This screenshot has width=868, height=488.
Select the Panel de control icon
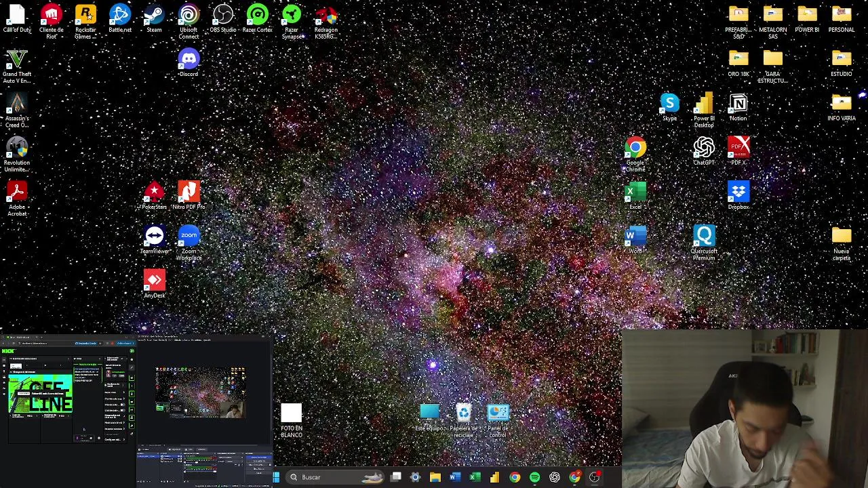498,420
